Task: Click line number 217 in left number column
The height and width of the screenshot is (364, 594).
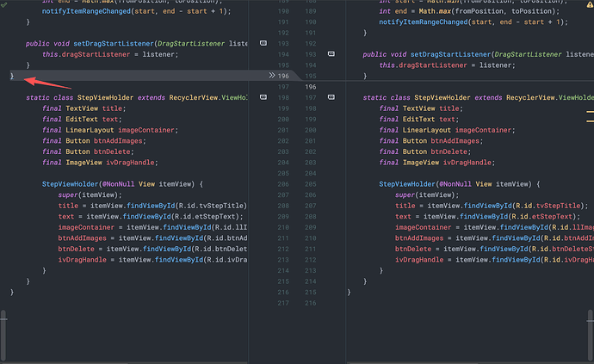Action: [283, 303]
